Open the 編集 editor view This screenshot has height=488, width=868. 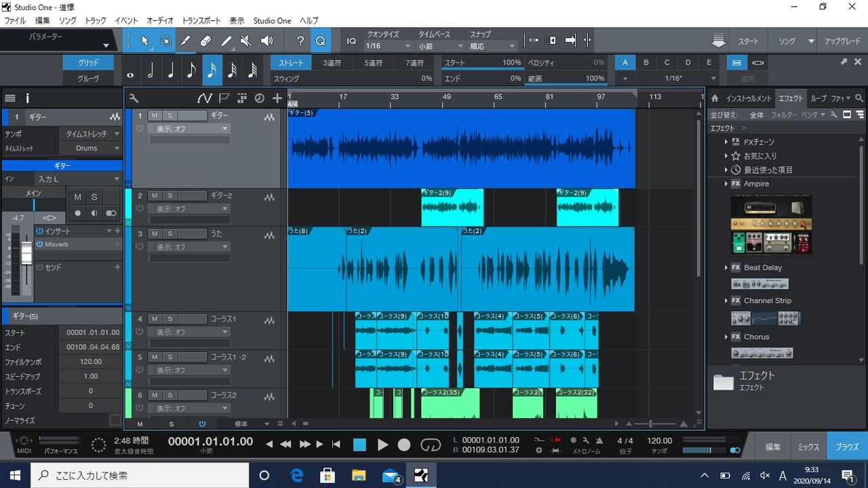click(x=773, y=447)
